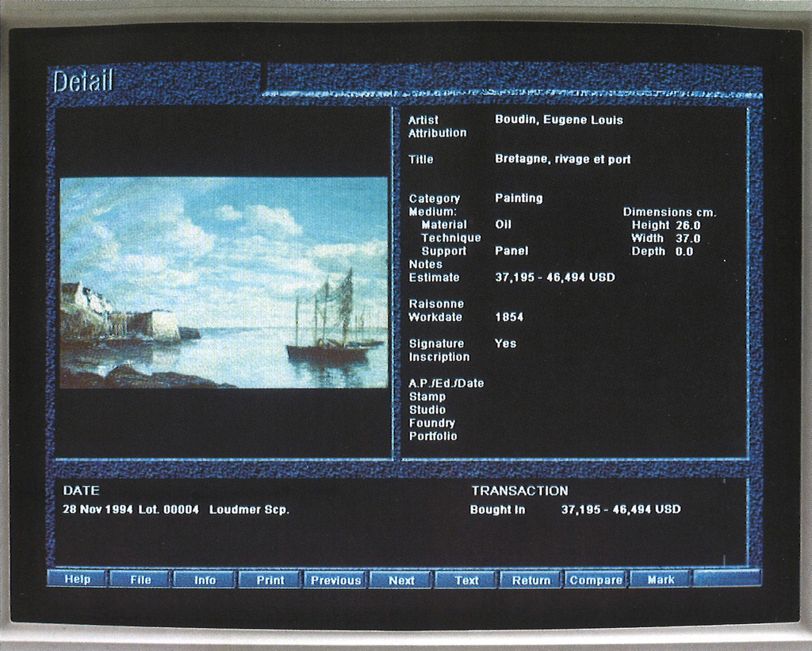The width and height of the screenshot is (812, 651).
Task: Advance to the Next record
Action: pyautogui.click(x=401, y=580)
